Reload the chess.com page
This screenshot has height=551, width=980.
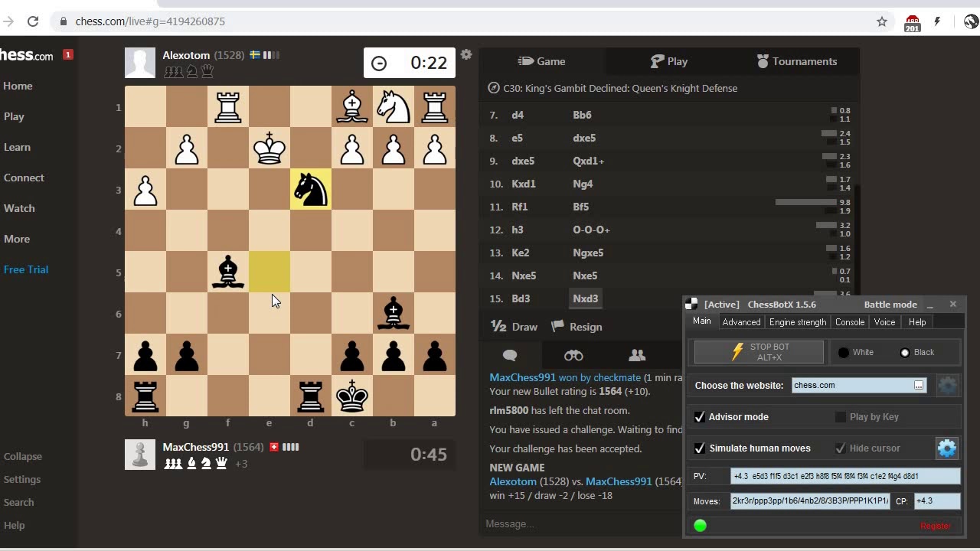pos(33,21)
